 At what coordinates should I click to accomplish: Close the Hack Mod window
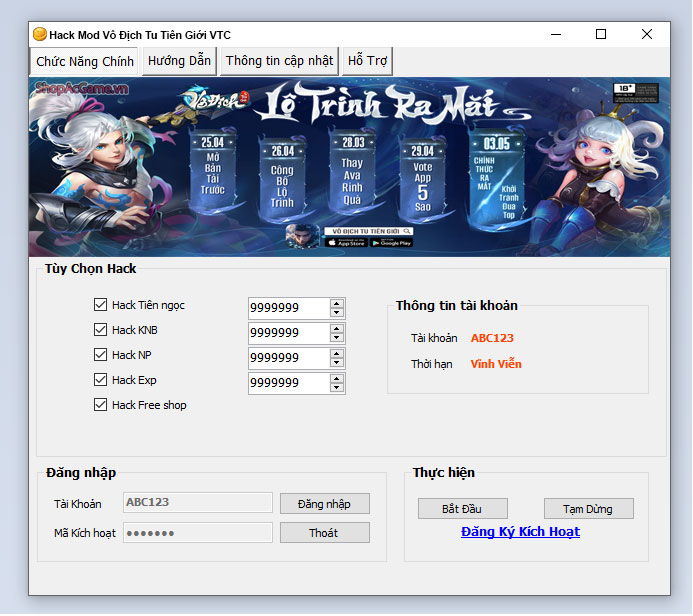tap(647, 34)
